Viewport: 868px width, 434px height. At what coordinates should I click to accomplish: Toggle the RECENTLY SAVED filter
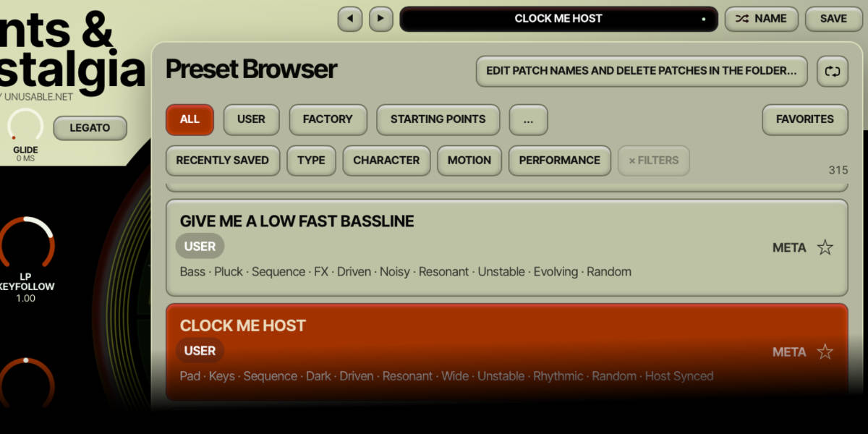[x=222, y=161]
